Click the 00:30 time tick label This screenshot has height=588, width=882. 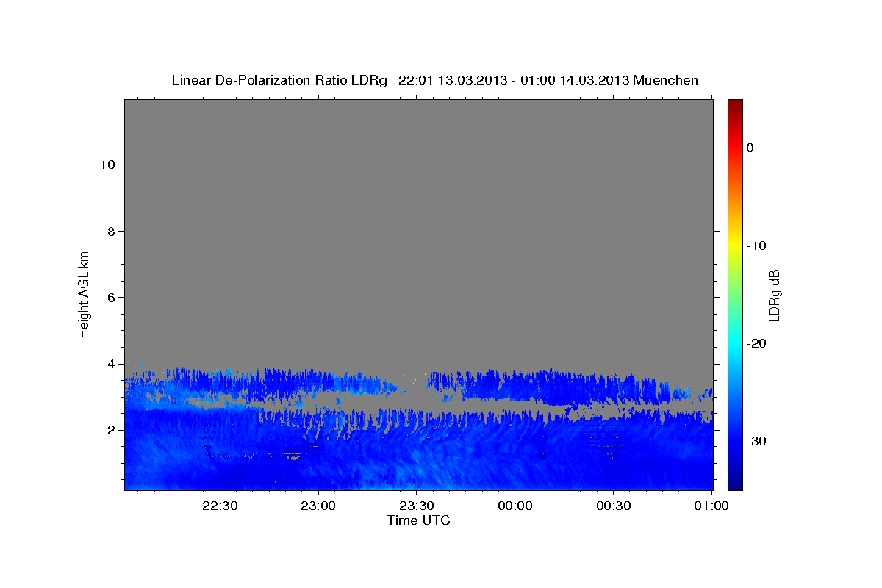(613, 506)
